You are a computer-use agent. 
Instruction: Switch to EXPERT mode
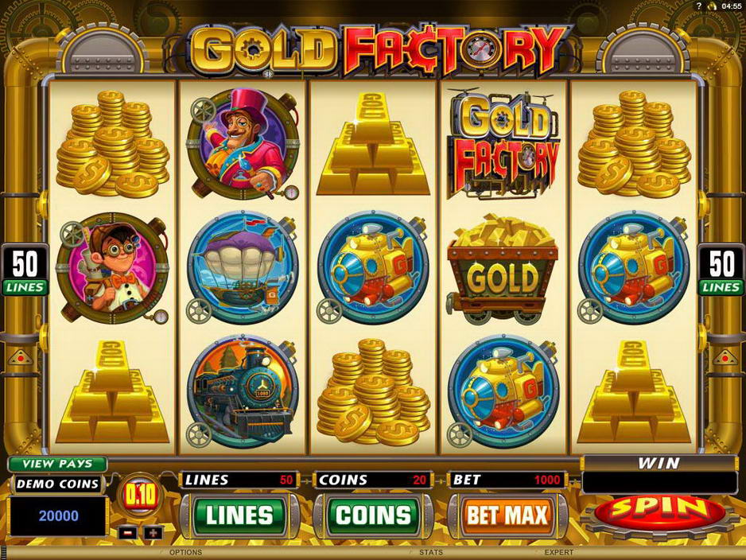click(558, 552)
